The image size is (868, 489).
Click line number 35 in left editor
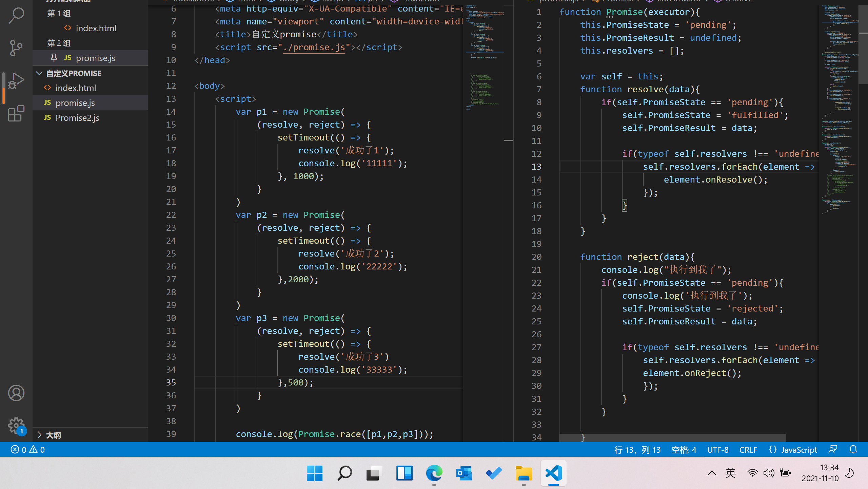pos(171,382)
